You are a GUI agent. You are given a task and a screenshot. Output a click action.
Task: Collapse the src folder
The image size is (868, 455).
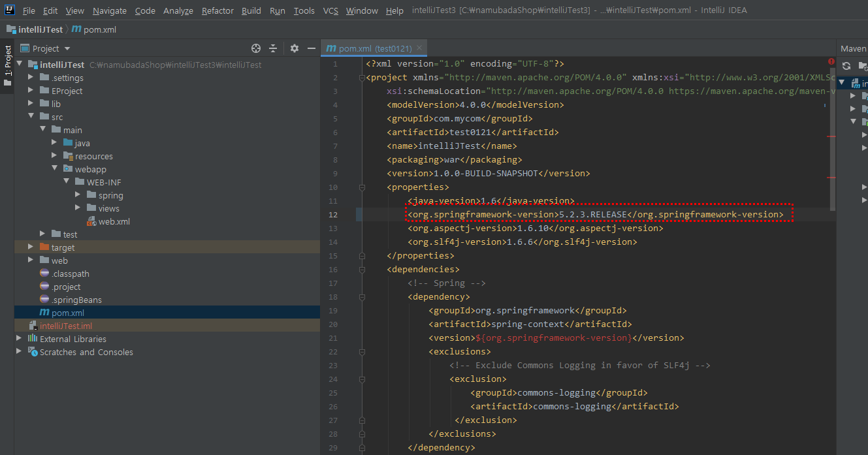(x=31, y=117)
